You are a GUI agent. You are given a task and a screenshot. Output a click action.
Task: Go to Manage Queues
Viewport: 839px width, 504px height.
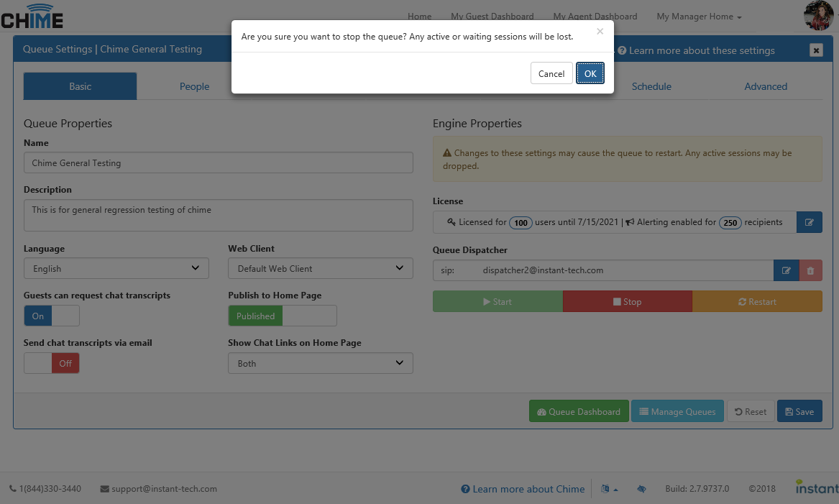pos(677,411)
